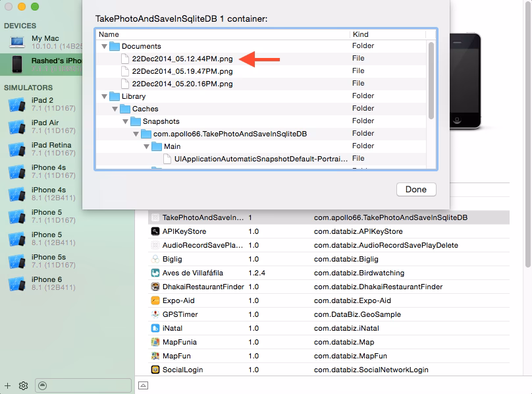532x394 pixels.
Task: Click the SocialLogin app icon
Action: 155,370
